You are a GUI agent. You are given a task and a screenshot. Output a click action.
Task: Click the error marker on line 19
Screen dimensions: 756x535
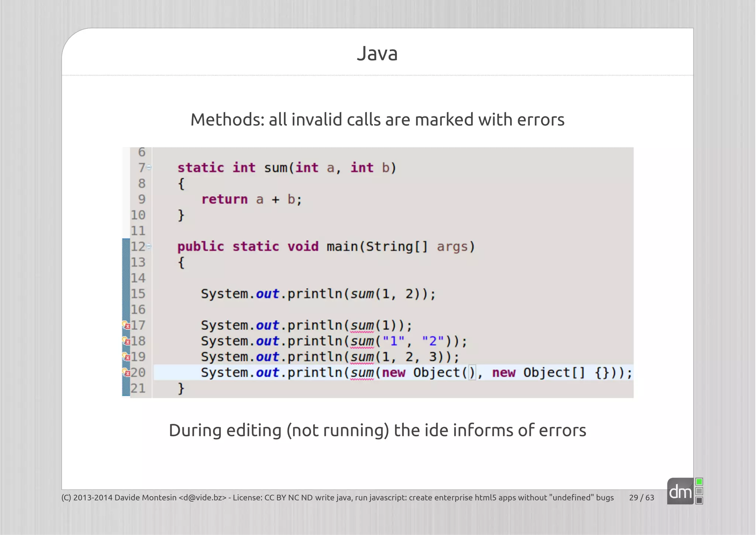point(126,357)
